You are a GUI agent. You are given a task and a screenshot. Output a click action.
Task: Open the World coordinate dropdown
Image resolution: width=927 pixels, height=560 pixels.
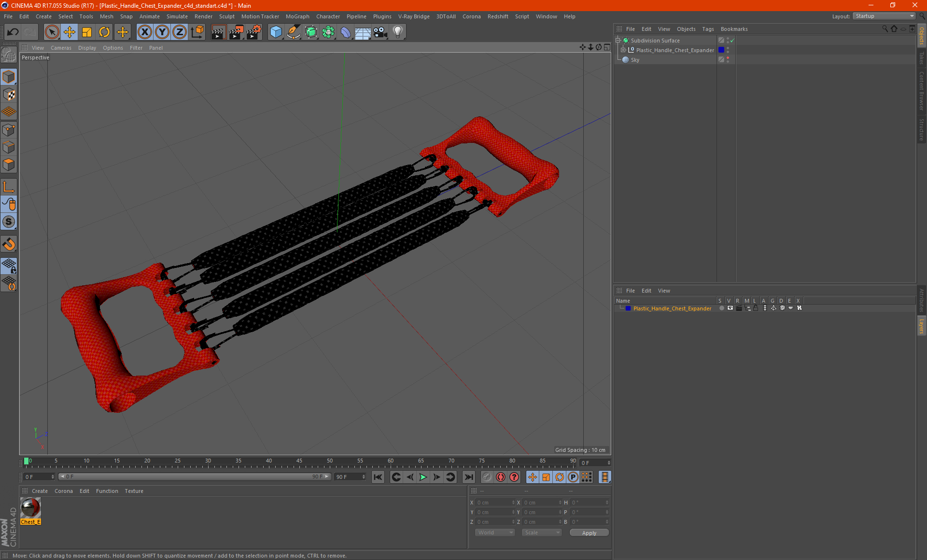coord(495,532)
